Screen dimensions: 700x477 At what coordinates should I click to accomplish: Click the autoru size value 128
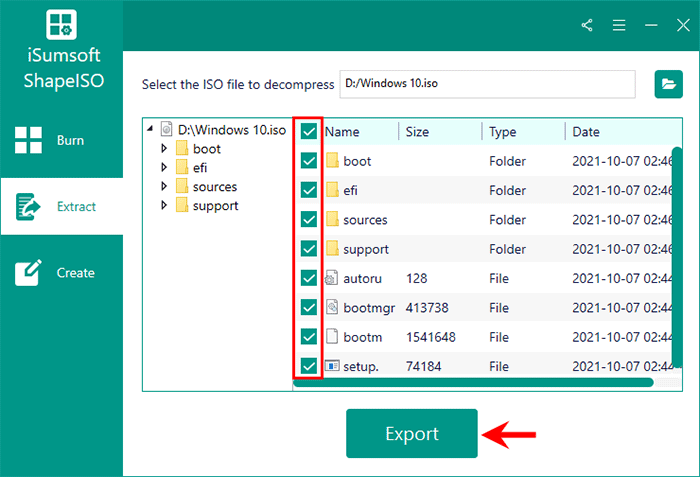point(417,278)
